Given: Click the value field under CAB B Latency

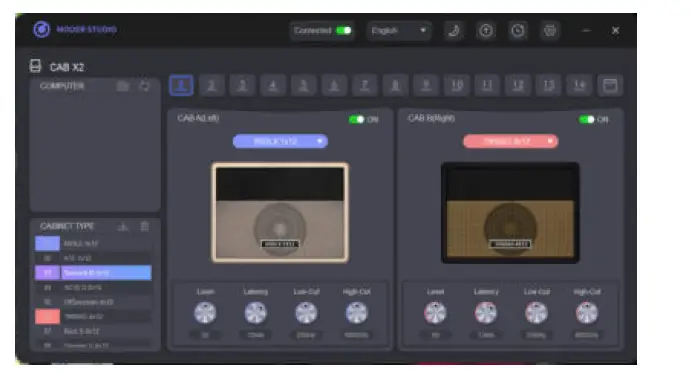Looking at the screenshot, I should point(486,335).
